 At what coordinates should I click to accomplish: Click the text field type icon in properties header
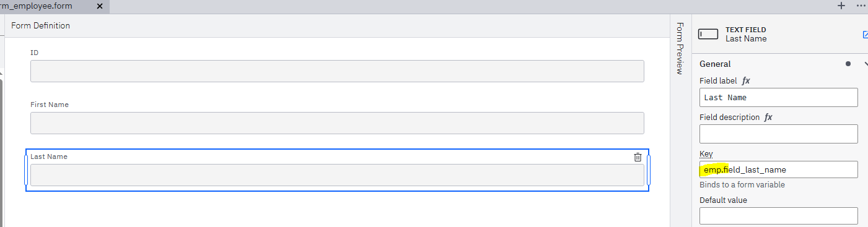click(708, 34)
